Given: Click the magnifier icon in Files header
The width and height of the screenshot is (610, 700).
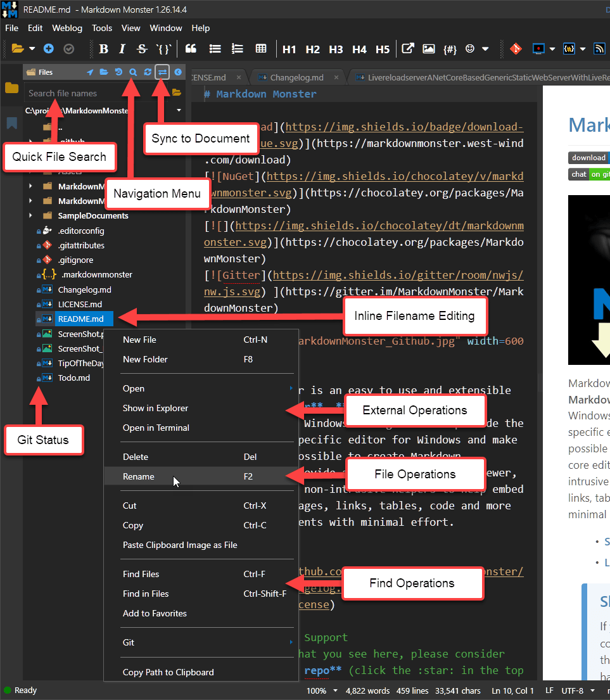Looking at the screenshot, I should pyautogui.click(x=133, y=72).
